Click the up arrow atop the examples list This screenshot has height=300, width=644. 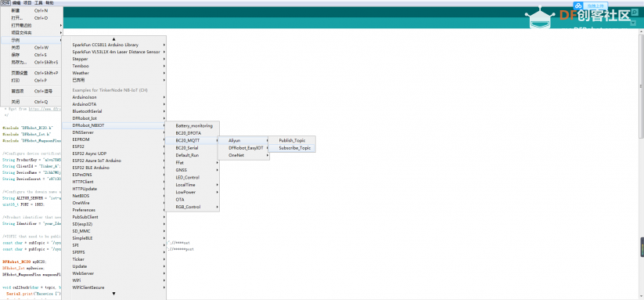[113, 38]
